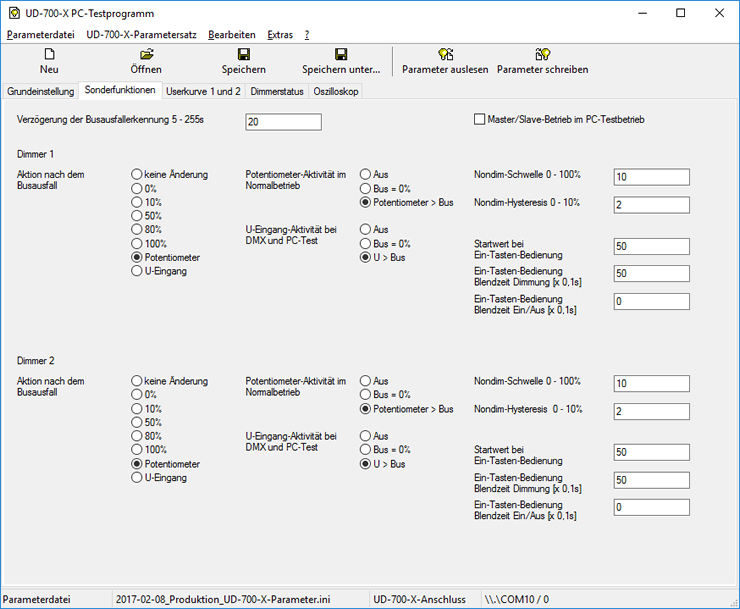Select Dimmer 1 'keine Änderung' radio option
Screen dimensions: 740x609
(x=137, y=174)
